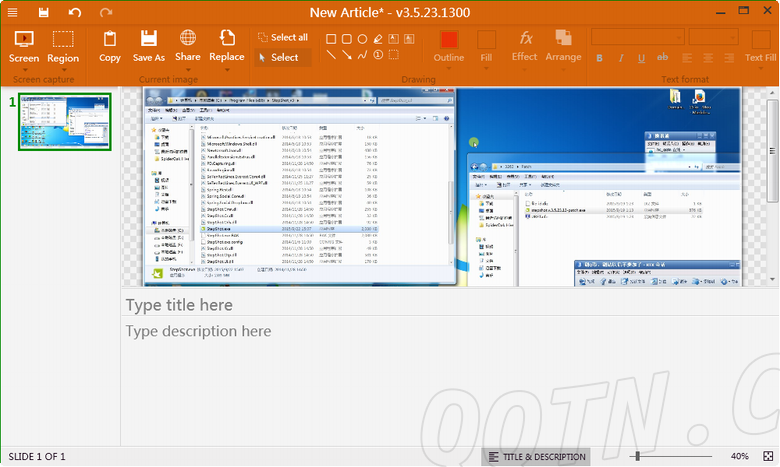Toggle the Select pointer mode
The image size is (780, 467).
(279, 58)
